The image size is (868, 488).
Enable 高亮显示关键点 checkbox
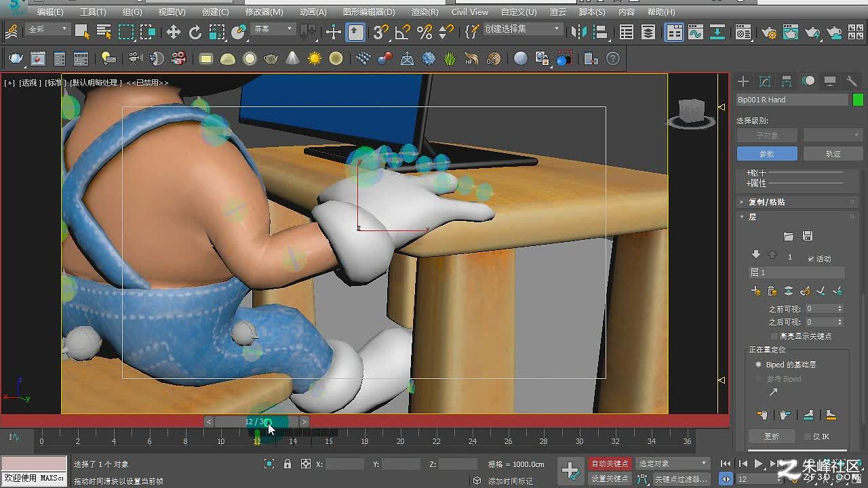[774, 336]
